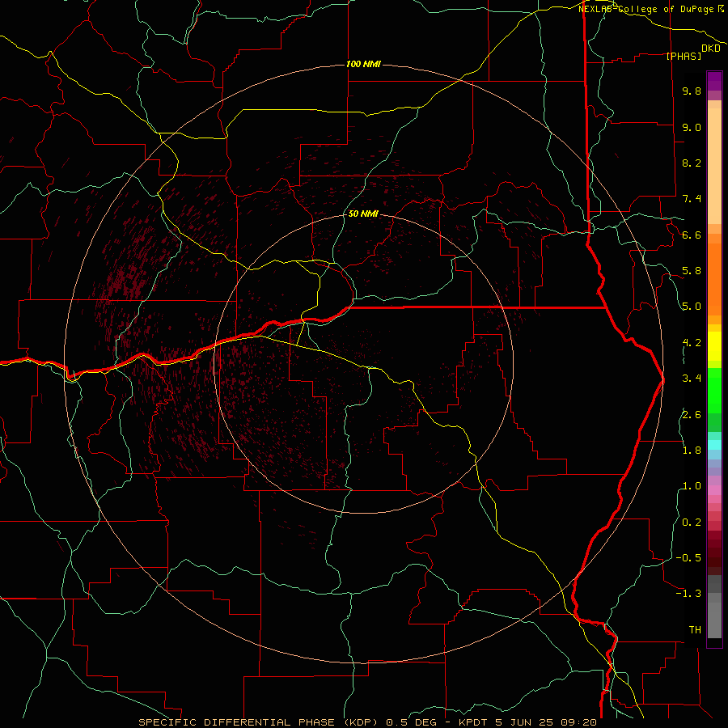The width and height of the screenshot is (728, 728).
Task: Pick the bright green color bar segment
Action: [x=714, y=390]
